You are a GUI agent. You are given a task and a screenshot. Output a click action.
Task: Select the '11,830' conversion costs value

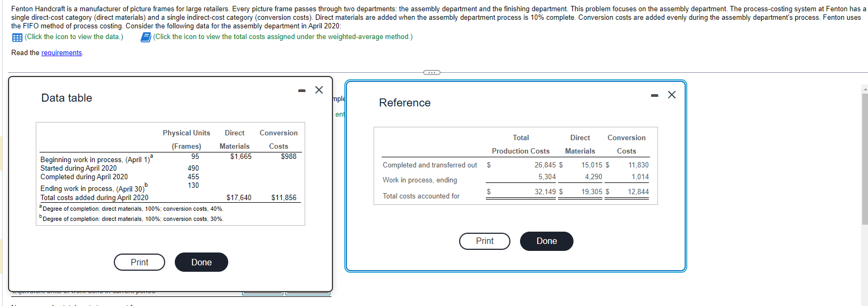click(x=638, y=165)
